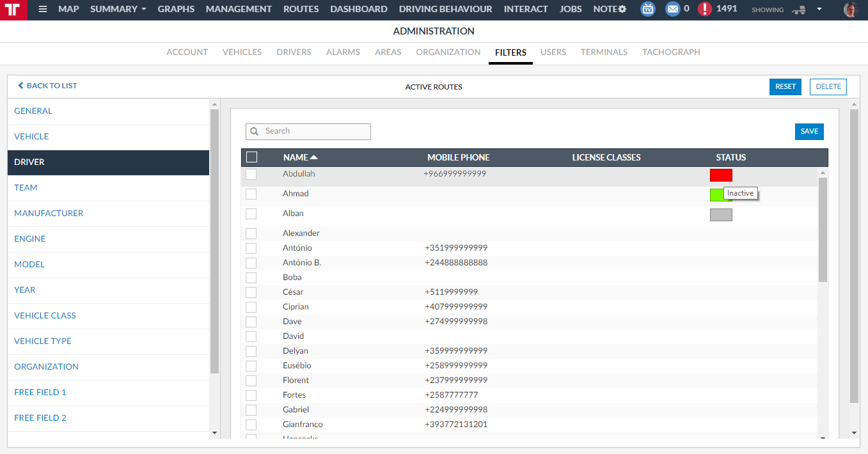Image resolution: width=868 pixels, height=454 pixels.
Task: Open the hamburger menu
Action: point(43,10)
